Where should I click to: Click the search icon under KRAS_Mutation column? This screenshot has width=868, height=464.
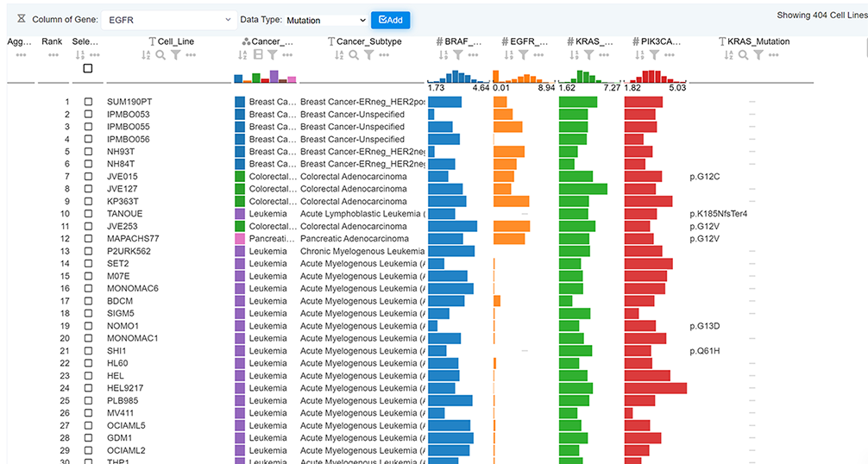(x=743, y=55)
